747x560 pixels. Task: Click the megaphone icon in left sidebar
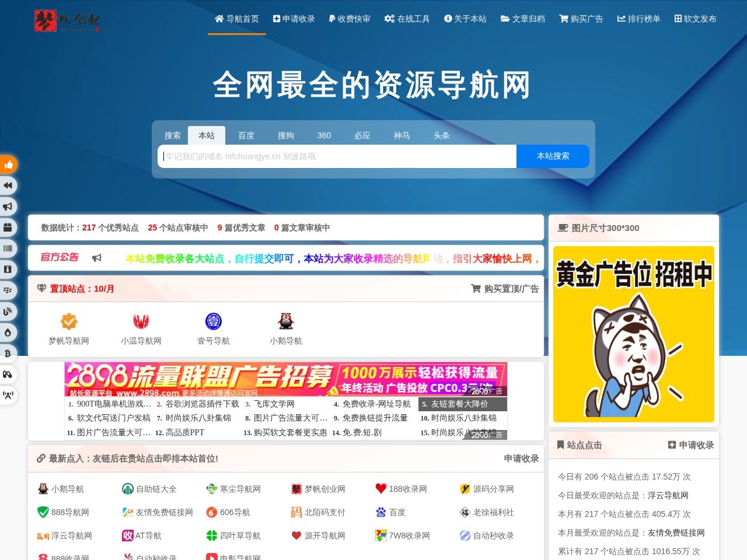(x=8, y=206)
